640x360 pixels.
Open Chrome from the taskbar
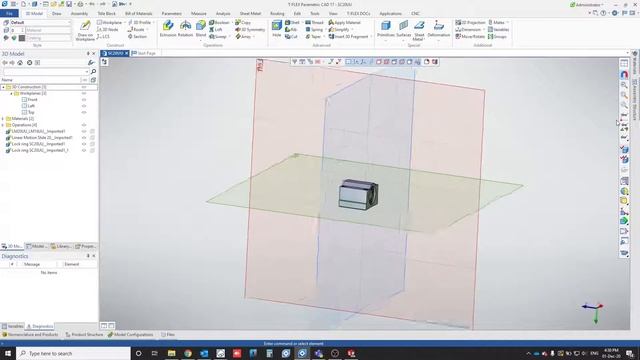click(x=188, y=353)
